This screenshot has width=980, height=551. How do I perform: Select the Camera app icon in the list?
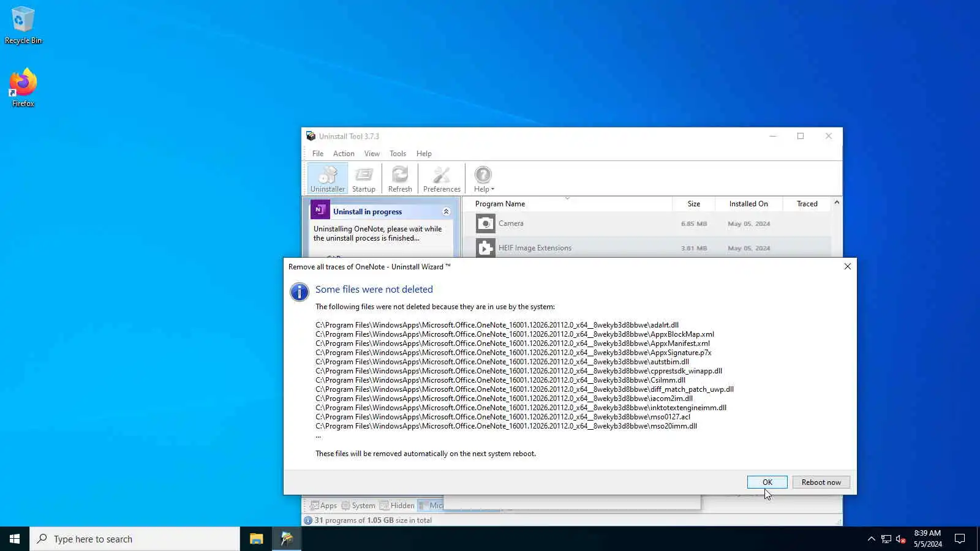486,224
